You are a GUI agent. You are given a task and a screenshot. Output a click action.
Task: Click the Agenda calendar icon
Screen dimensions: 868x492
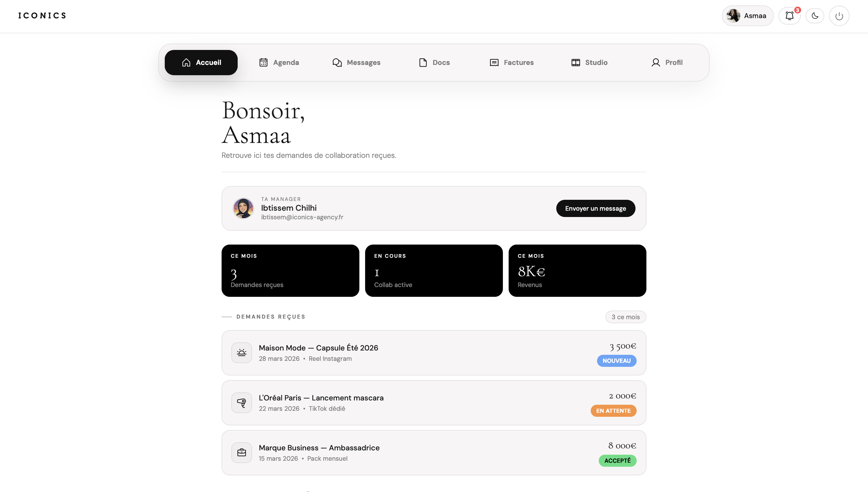click(264, 63)
